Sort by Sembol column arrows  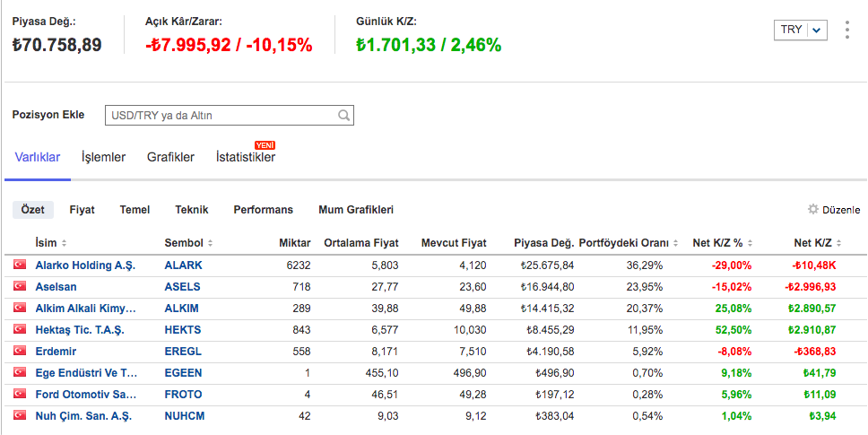pyautogui.click(x=210, y=244)
